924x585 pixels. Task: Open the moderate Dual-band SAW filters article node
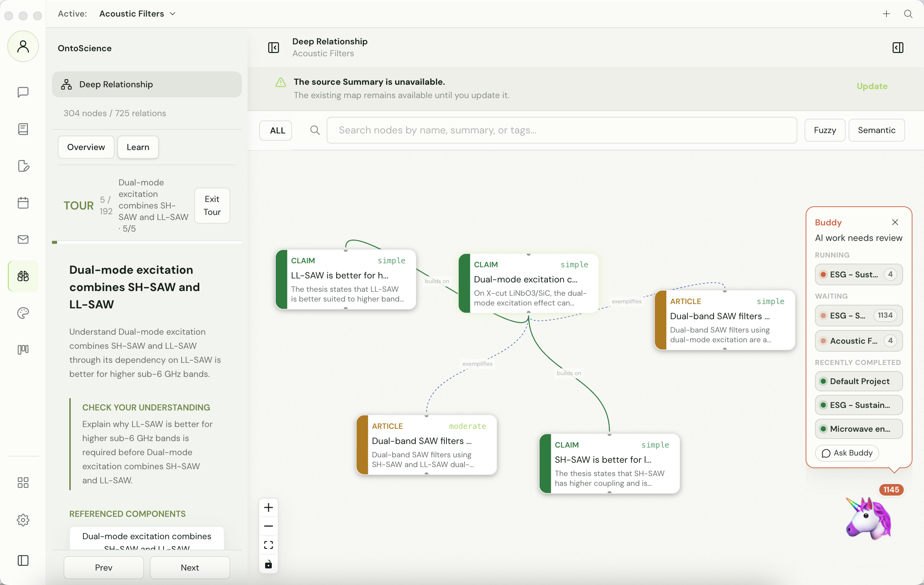427,445
